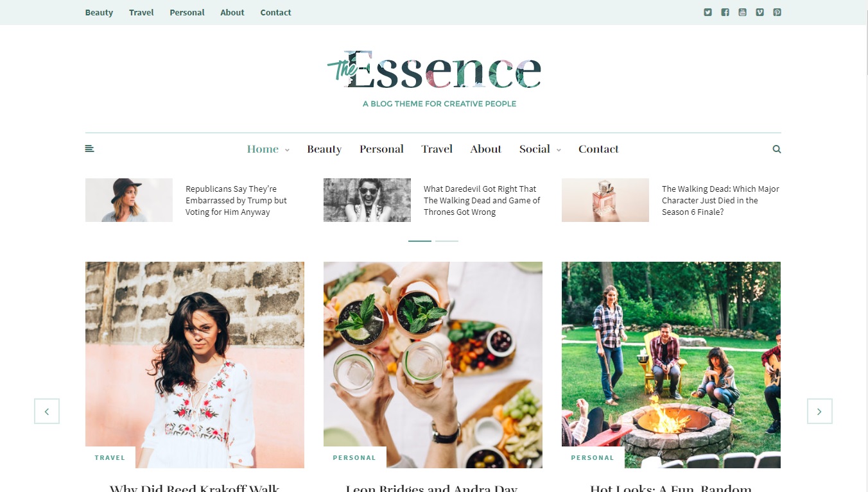Viewport: 868px width, 492px height.
Task: Open the Facebook social icon
Action: (x=725, y=12)
